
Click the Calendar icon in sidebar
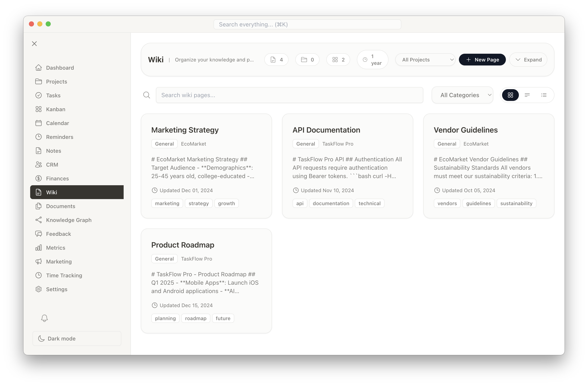39,123
